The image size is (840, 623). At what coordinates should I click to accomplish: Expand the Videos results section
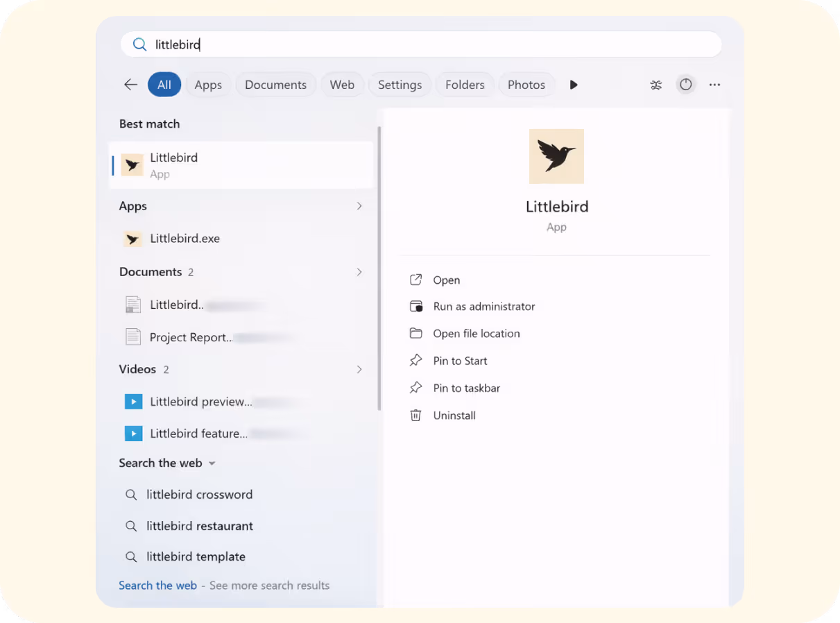[x=359, y=369]
